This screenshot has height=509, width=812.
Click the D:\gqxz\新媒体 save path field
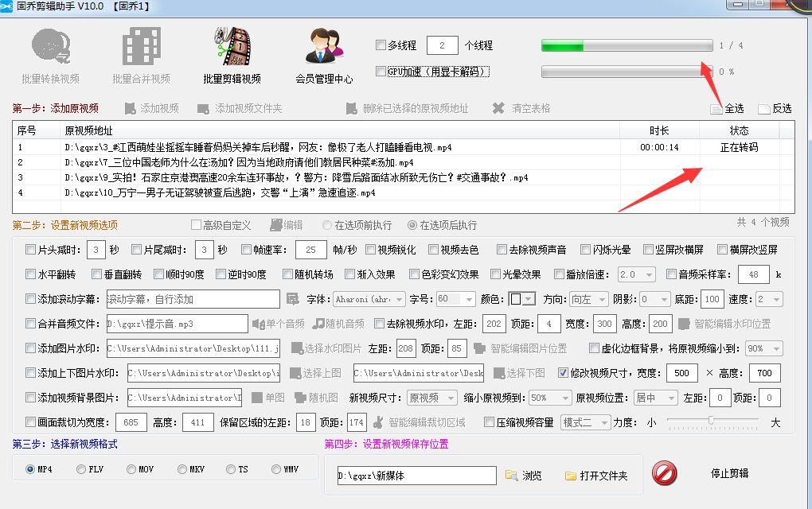(x=417, y=476)
